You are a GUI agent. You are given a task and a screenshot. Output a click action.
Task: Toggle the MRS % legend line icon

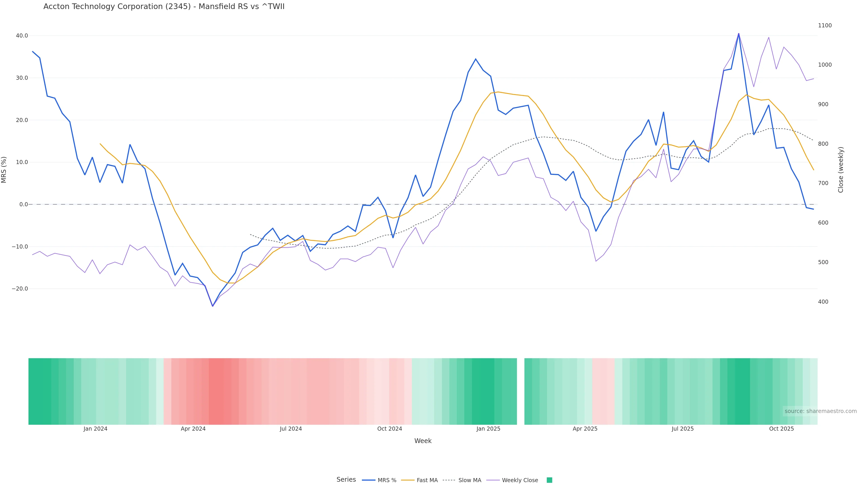(368, 480)
